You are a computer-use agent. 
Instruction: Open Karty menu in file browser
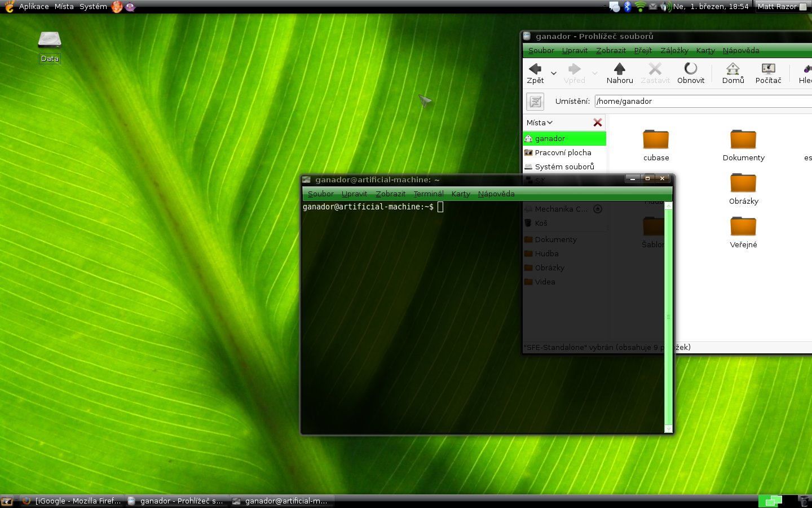[705, 50]
